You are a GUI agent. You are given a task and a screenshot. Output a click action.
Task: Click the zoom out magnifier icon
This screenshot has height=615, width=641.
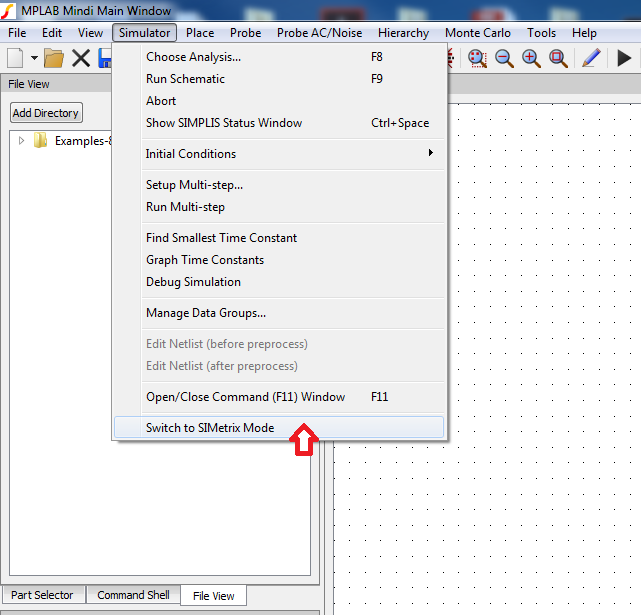(x=505, y=58)
